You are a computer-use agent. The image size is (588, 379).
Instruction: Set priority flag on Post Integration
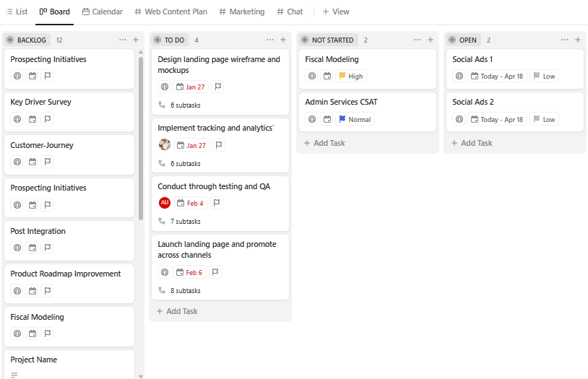(x=47, y=248)
